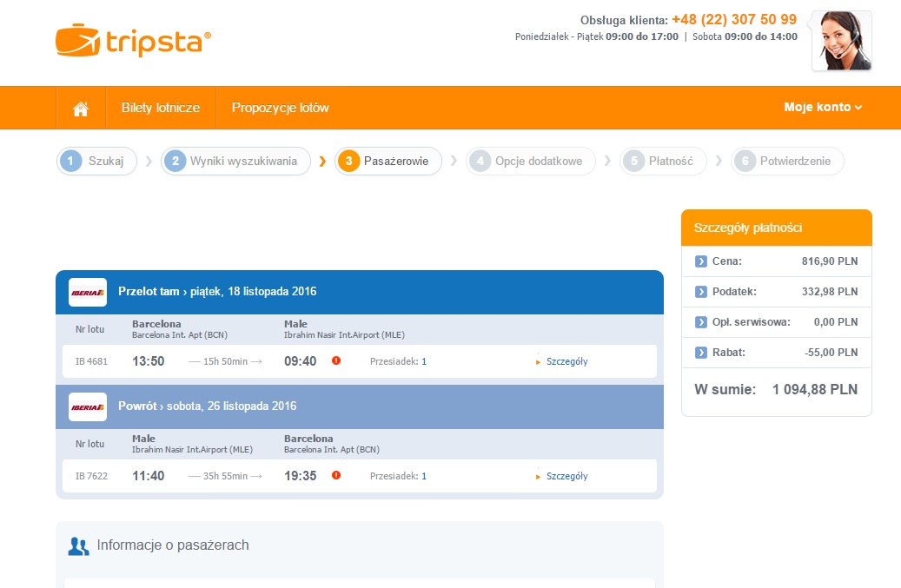Click Przesiadek count on IB 4681 row

click(x=424, y=362)
